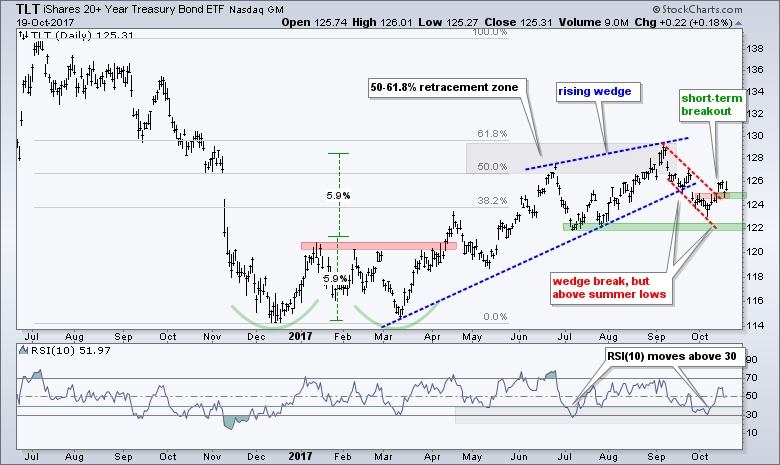
Task: Click the red resistance zone near 120
Action: pyautogui.click(x=379, y=246)
